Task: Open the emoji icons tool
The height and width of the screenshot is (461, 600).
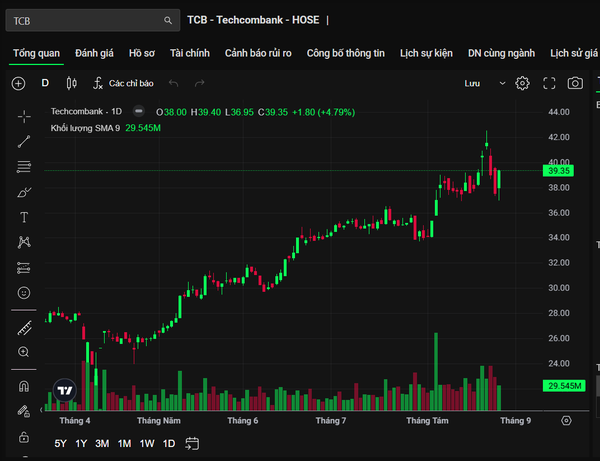Action: (24, 293)
